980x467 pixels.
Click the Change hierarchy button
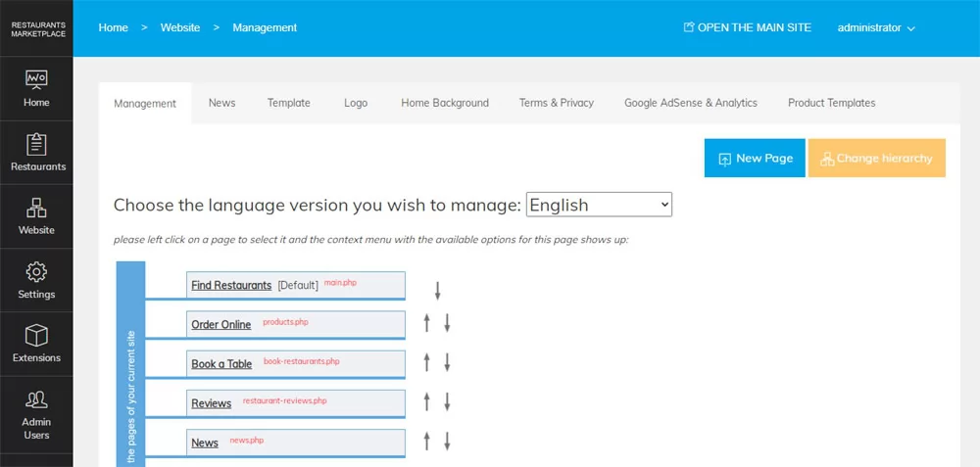[x=876, y=158]
